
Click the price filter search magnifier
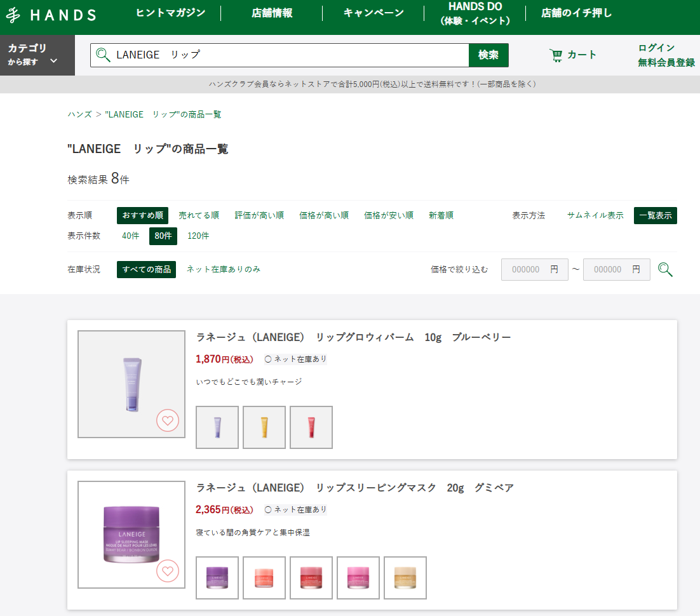[665, 270]
